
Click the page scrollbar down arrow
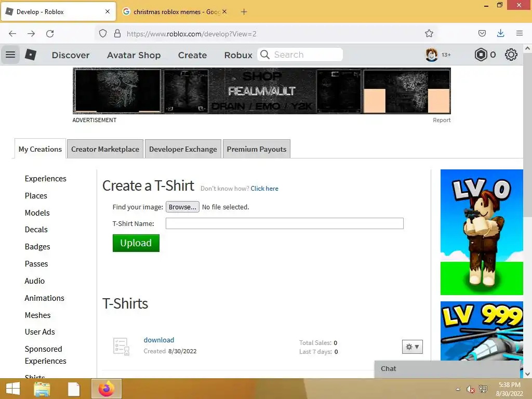(x=528, y=374)
